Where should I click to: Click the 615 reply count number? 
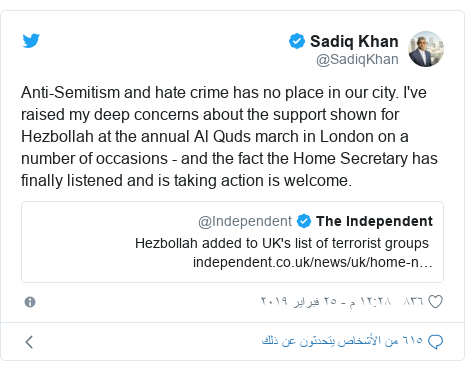[x=413, y=341]
